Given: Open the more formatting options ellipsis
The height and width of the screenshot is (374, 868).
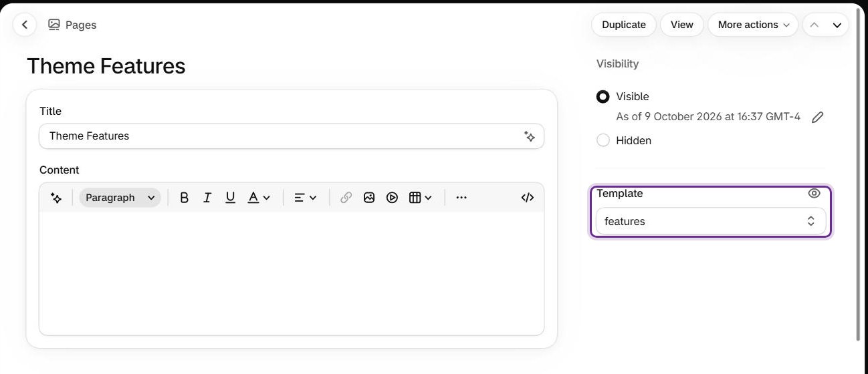Looking at the screenshot, I should click(461, 198).
